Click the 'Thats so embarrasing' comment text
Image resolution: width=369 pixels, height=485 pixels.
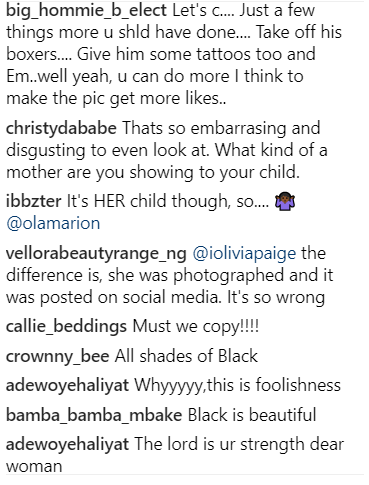pos(167,150)
